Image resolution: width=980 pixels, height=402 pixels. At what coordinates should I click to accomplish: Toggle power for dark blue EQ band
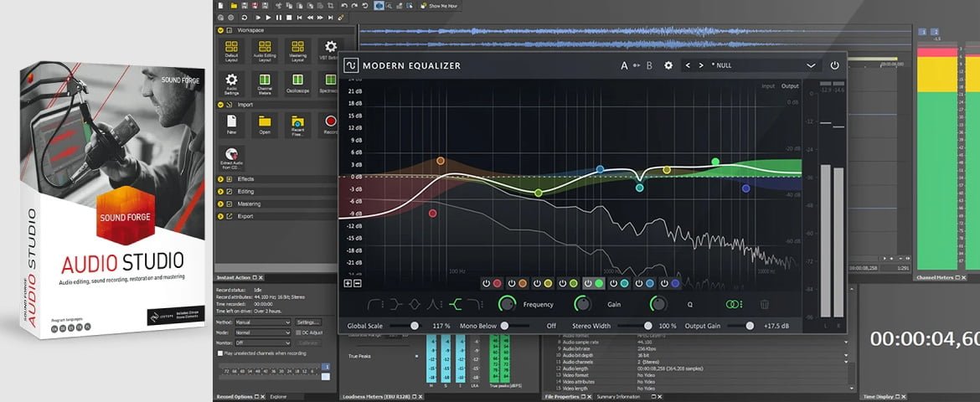point(663,283)
